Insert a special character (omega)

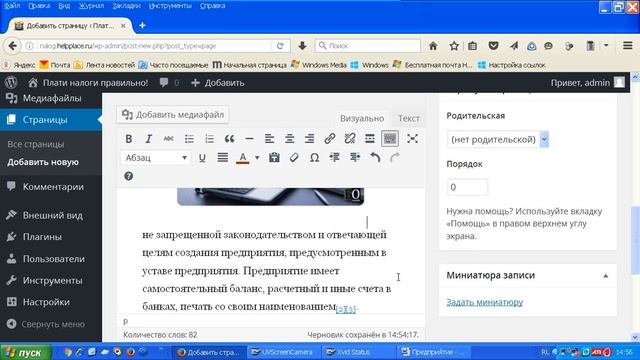tap(314, 158)
